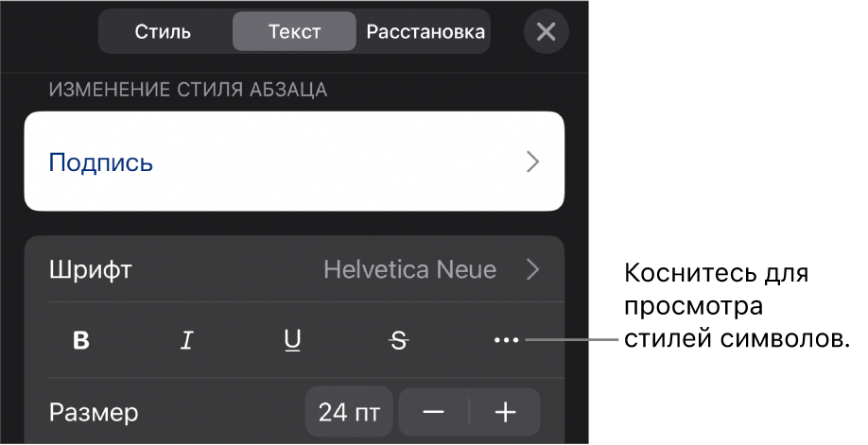The image size is (868, 445).
Task: Close the formatting panel
Action: (546, 31)
